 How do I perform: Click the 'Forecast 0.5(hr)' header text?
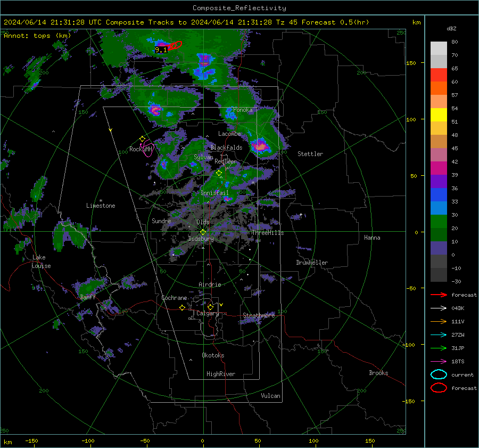[335, 22]
